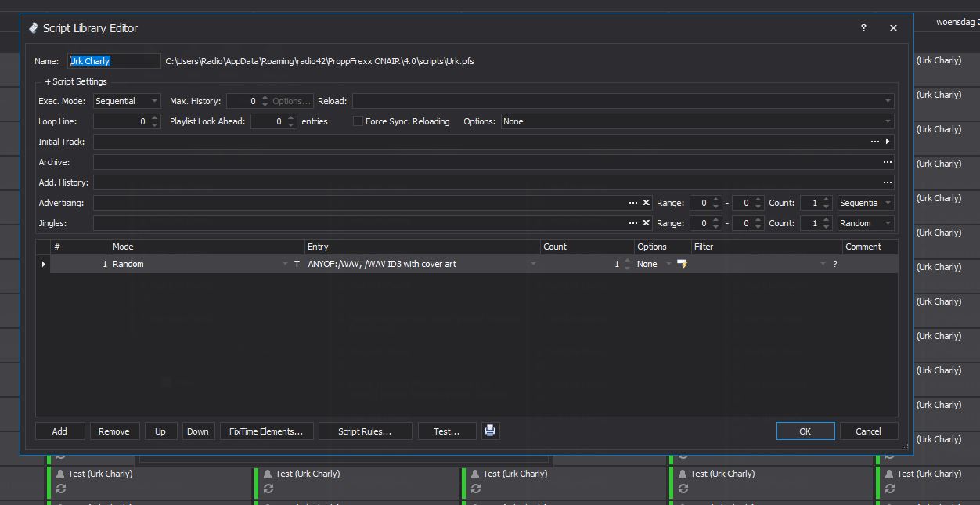Open Script Rules... dialog
The height and width of the screenshot is (505, 980).
pyautogui.click(x=364, y=431)
